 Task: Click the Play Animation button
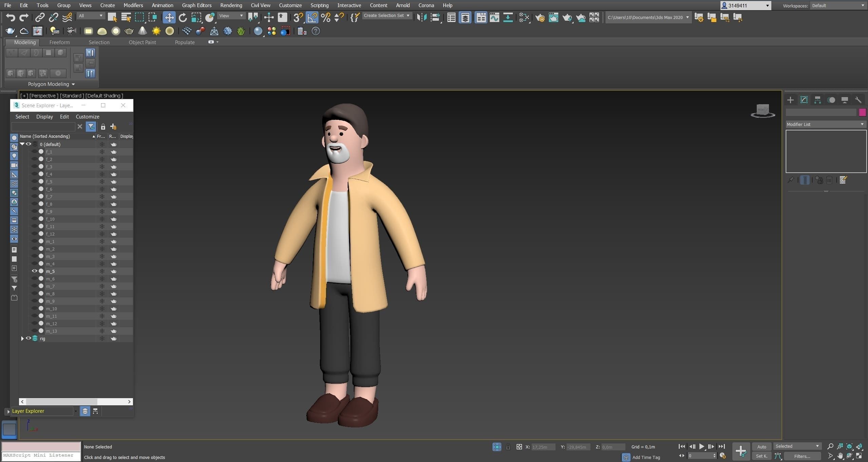click(x=702, y=447)
